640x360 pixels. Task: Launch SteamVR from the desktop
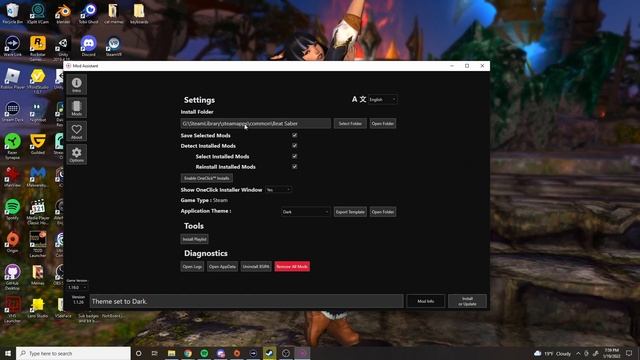(x=113, y=46)
